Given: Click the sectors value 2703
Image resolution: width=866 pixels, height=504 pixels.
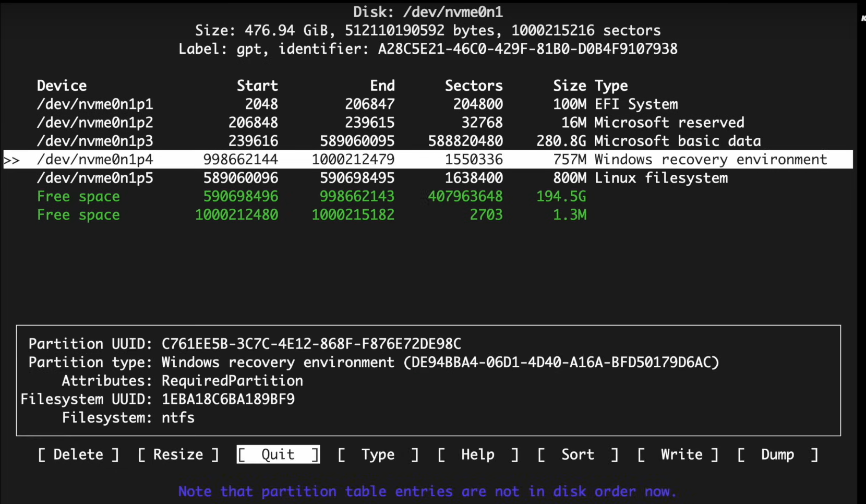Looking at the screenshot, I should pyautogui.click(x=486, y=215).
